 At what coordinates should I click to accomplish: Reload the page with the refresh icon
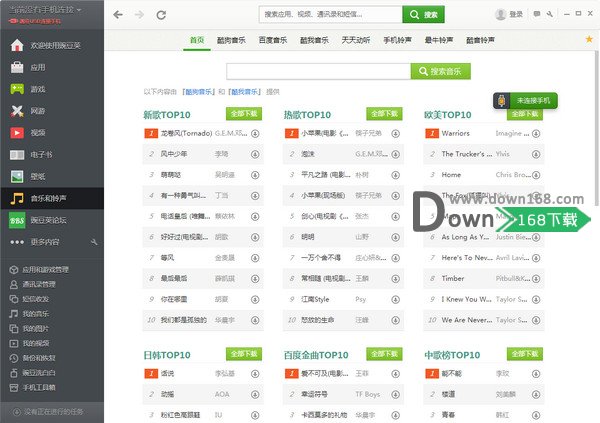(x=161, y=15)
